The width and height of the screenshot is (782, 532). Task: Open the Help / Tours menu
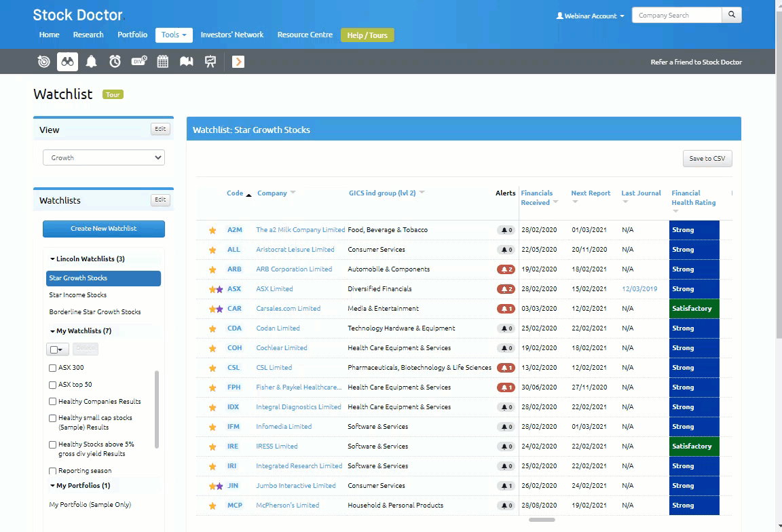pyautogui.click(x=367, y=35)
